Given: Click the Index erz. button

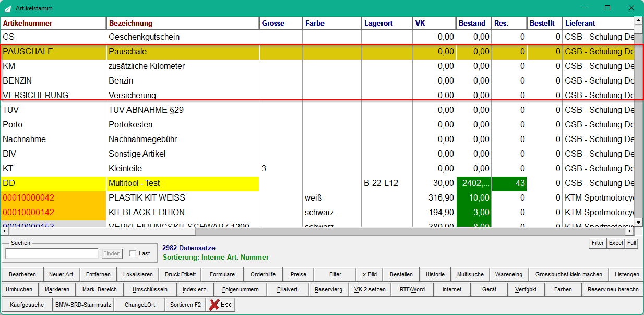Looking at the screenshot, I should coord(195,289).
